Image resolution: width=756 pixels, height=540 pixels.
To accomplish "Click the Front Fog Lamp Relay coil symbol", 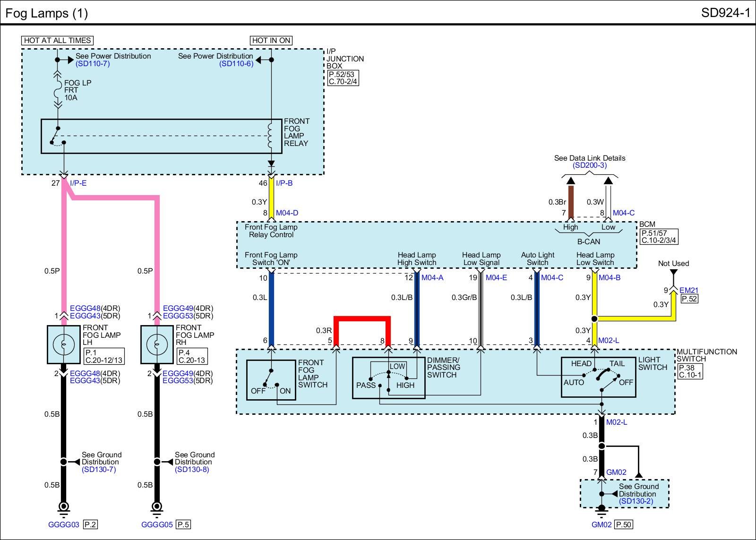I will [271, 136].
